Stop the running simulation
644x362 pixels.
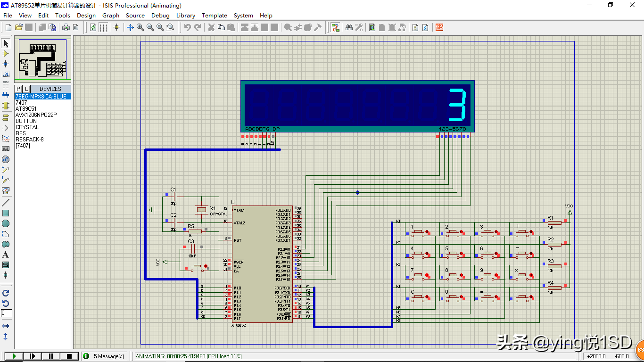point(69,356)
